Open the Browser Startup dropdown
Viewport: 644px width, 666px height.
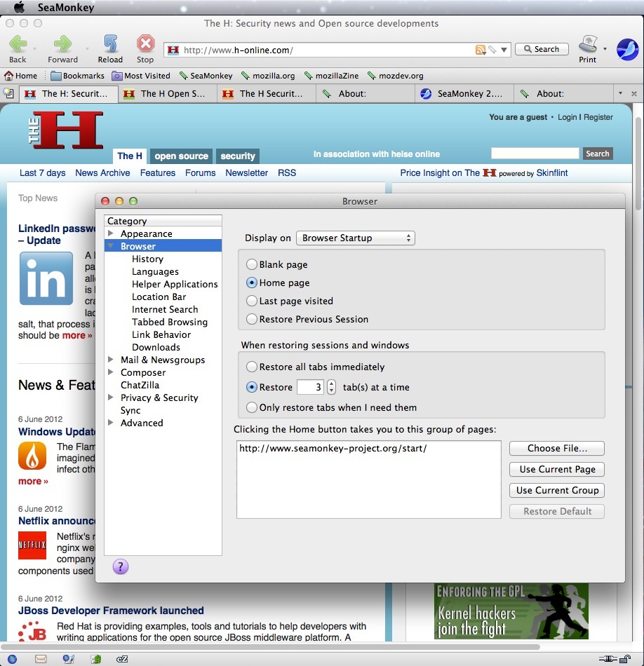click(x=356, y=238)
